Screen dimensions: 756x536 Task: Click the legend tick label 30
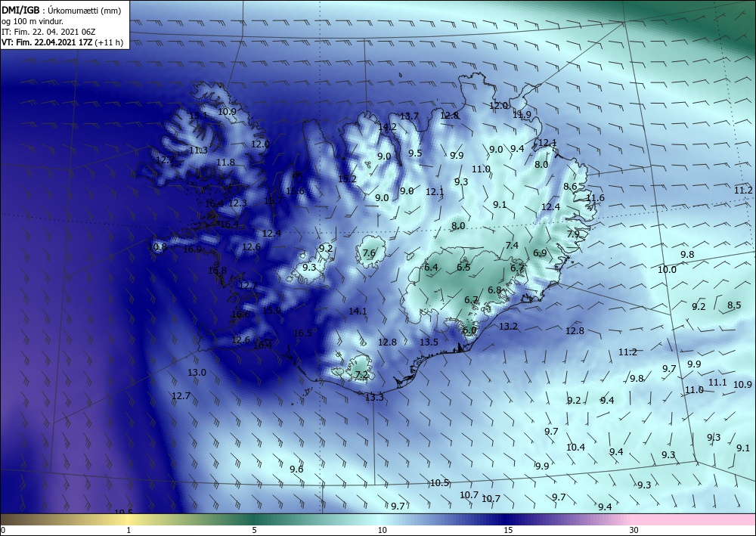pos(634,531)
